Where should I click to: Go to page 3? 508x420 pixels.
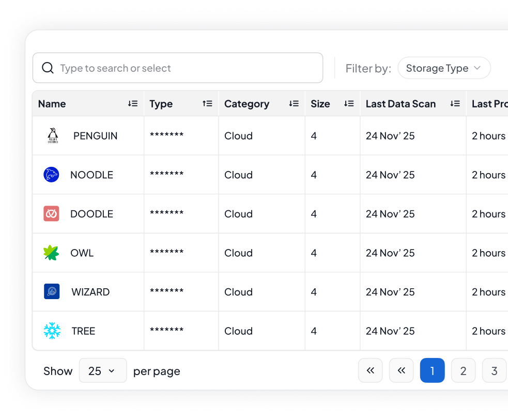(495, 370)
